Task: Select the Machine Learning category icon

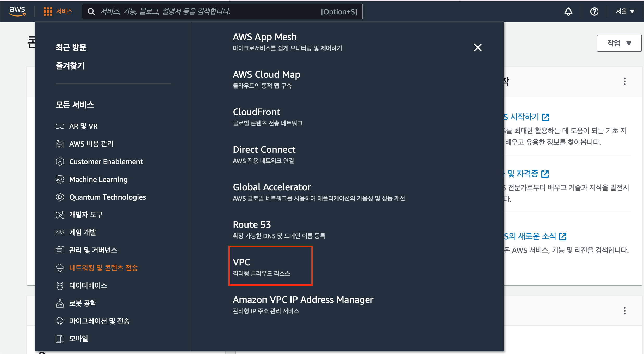Action: point(60,179)
